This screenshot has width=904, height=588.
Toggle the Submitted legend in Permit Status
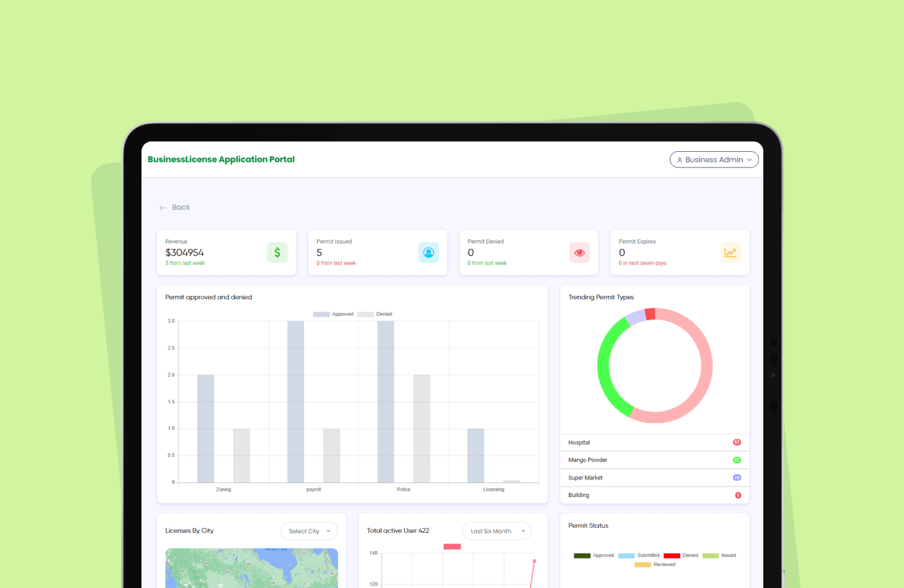(x=639, y=555)
